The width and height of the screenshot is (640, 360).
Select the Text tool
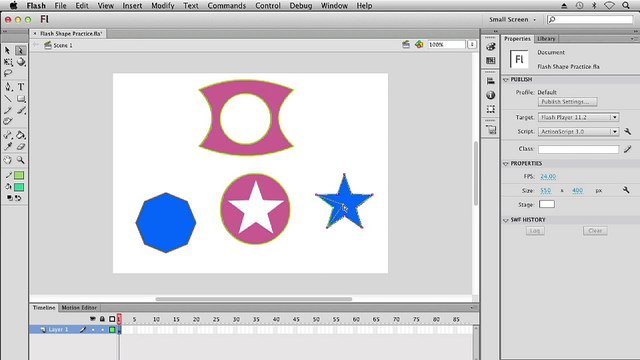(21, 87)
